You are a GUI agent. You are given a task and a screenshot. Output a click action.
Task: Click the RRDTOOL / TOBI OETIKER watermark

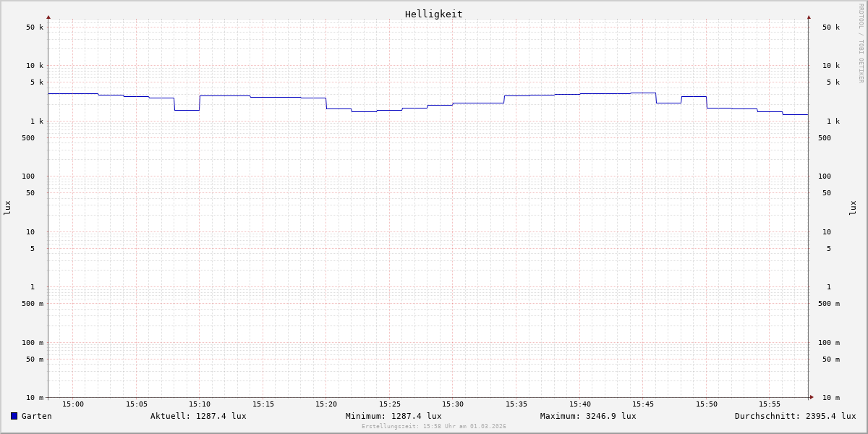[x=861, y=43]
